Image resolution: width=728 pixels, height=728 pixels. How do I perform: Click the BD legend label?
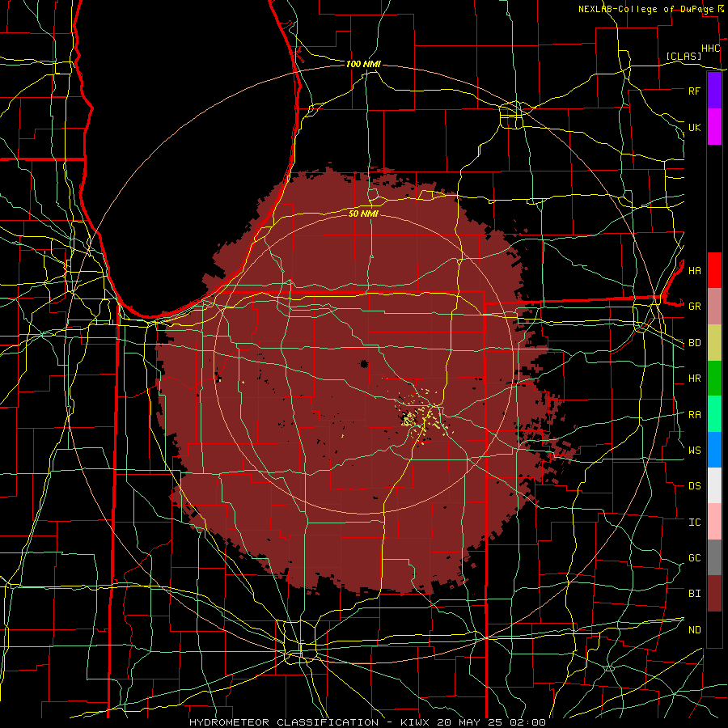coord(694,343)
